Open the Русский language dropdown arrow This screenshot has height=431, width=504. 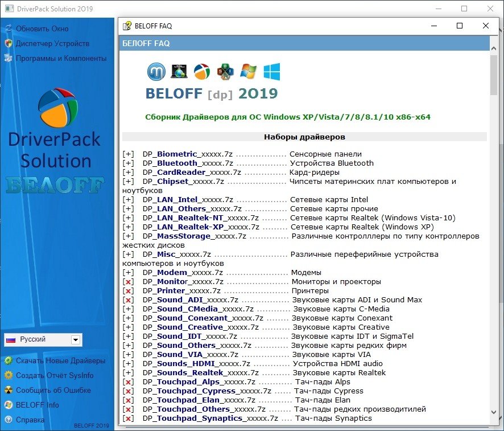tap(76, 340)
